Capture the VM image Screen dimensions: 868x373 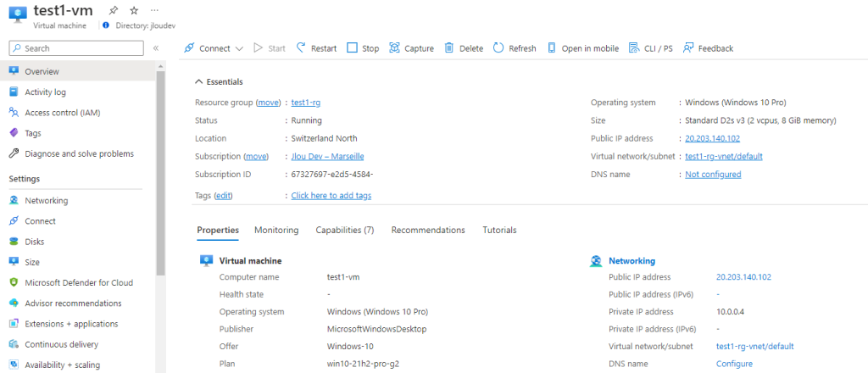(411, 48)
